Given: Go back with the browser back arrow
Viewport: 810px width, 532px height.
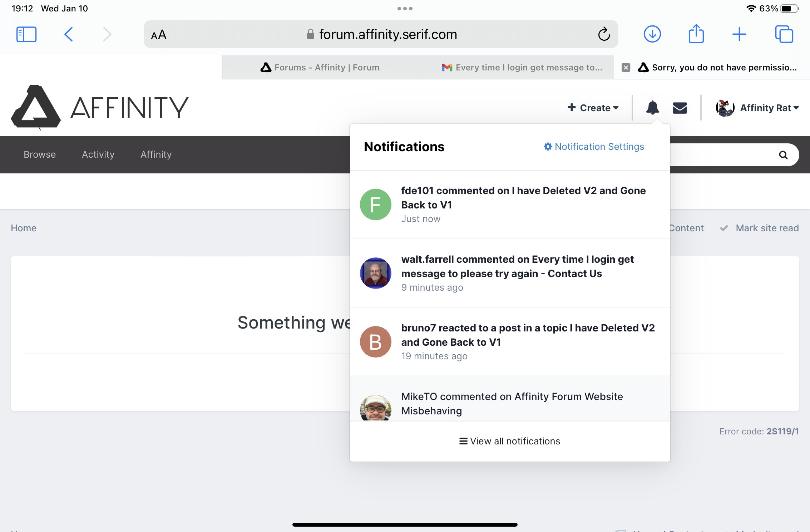Looking at the screenshot, I should (69, 34).
